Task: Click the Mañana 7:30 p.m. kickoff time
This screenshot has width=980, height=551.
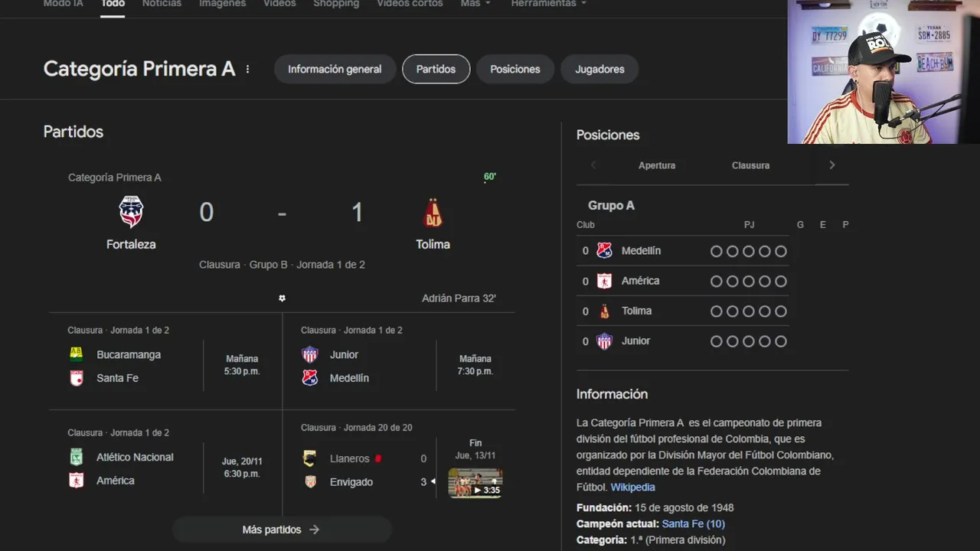Action: 475,365
